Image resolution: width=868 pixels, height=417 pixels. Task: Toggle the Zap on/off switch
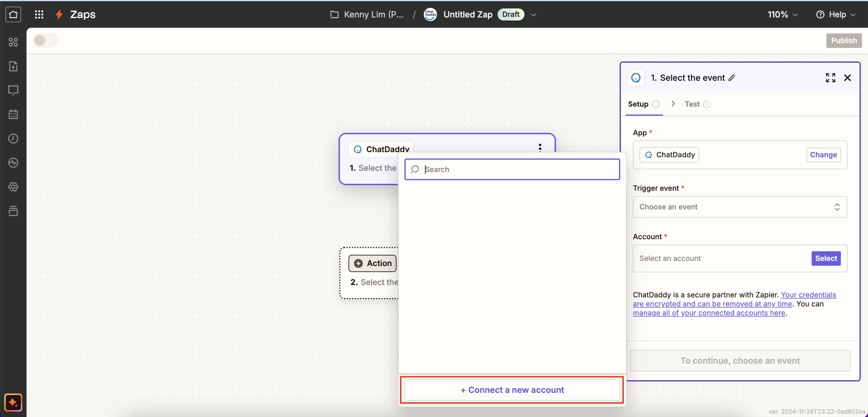coord(45,40)
